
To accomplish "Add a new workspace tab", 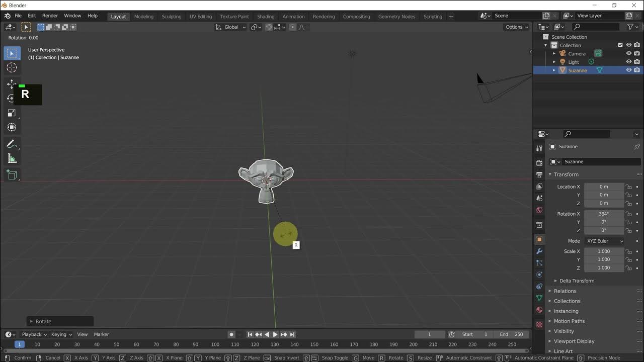I will click(x=451, y=17).
